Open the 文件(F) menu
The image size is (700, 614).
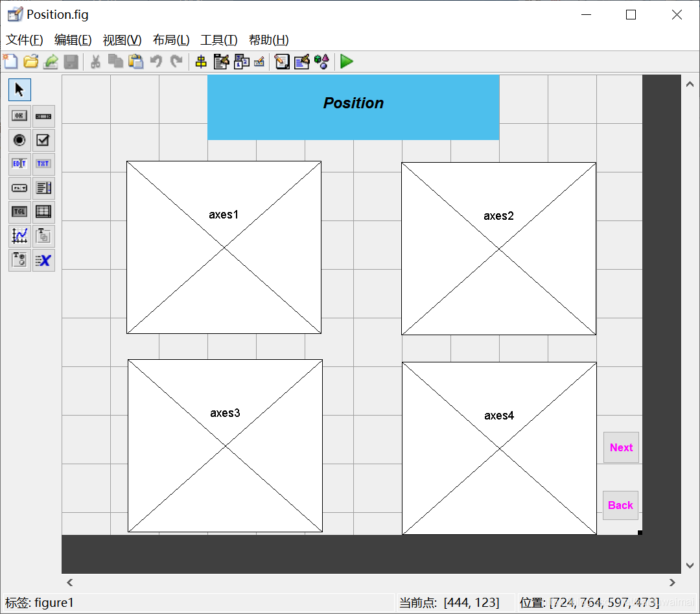tap(24, 40)
